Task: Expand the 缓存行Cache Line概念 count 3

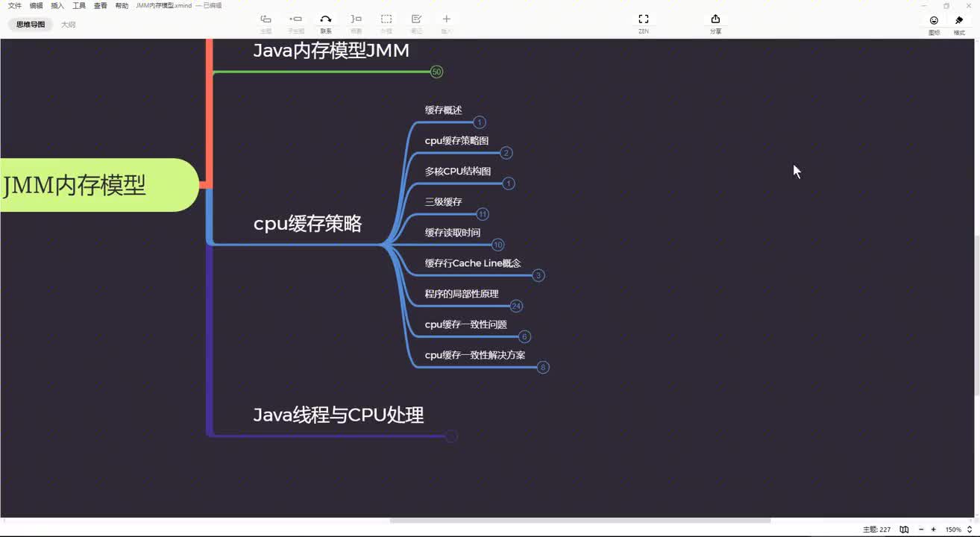Action: click(x=538, y=275)
